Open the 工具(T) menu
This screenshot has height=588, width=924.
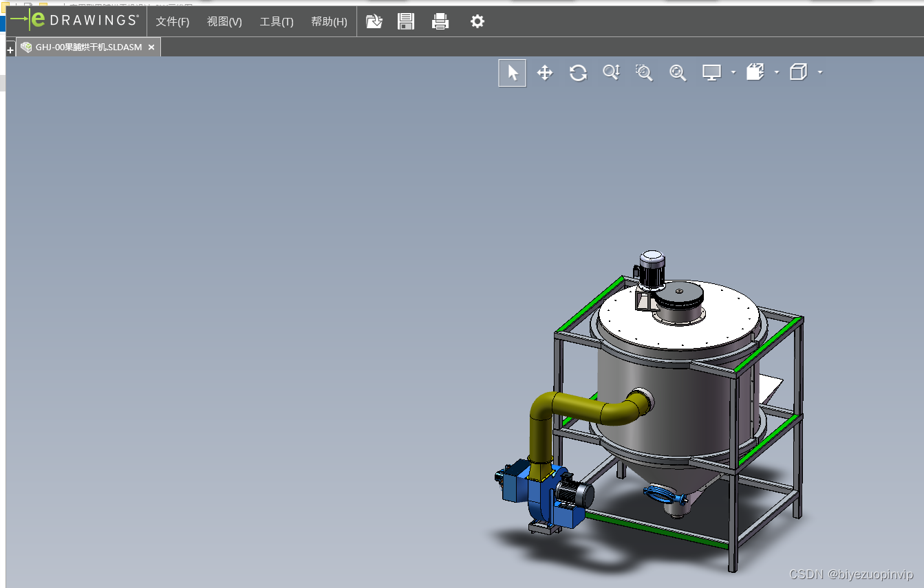(x=277, y=22)
